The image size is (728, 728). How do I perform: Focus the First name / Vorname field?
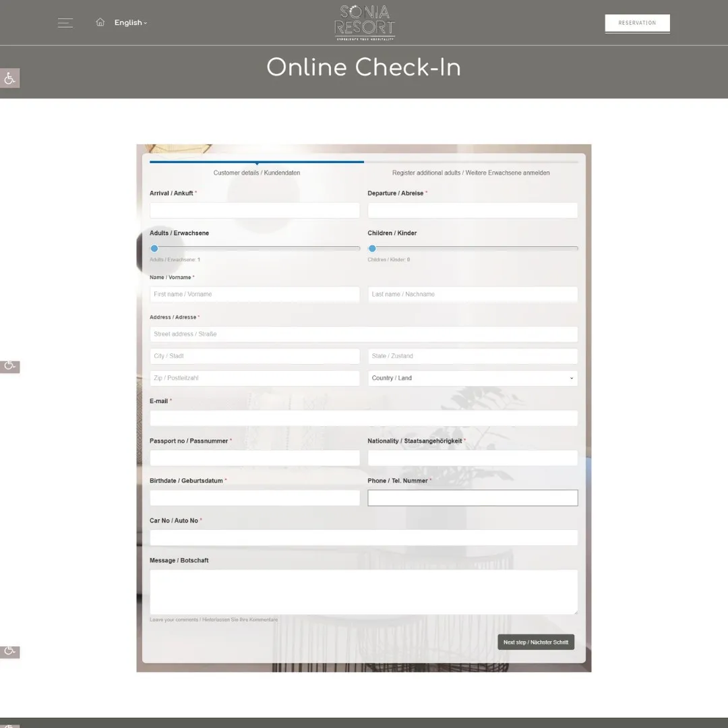point(254,295)
